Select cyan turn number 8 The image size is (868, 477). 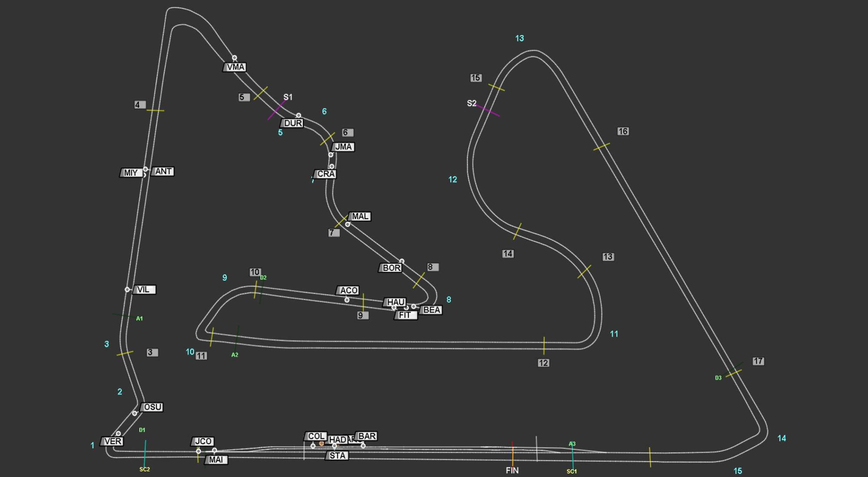pyautogui.click(x=449, y=300)
